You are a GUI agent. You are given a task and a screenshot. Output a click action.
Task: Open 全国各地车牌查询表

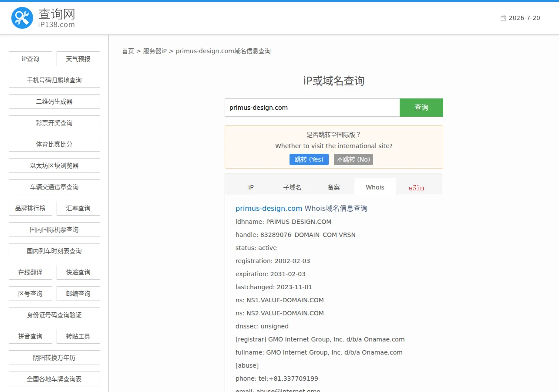pyautogui.click(x=54, y=379)
